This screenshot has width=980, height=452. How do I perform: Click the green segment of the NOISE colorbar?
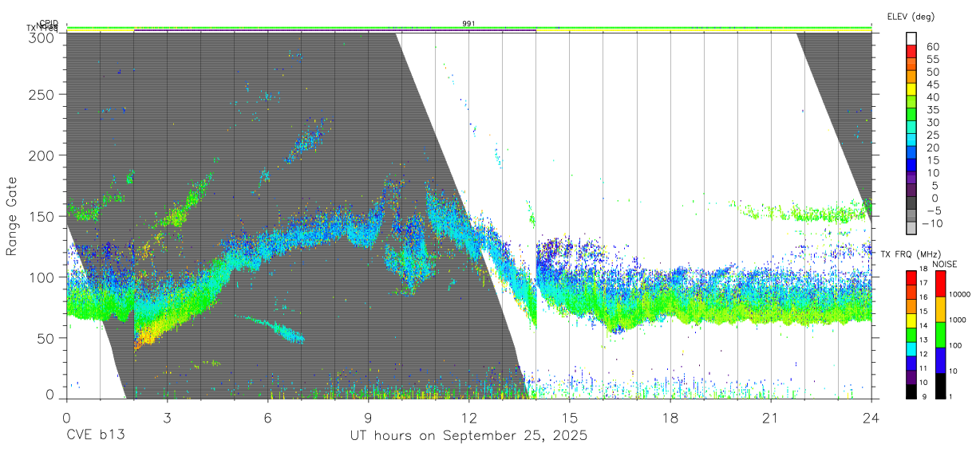pyautogui.click(x=940, y=335)
